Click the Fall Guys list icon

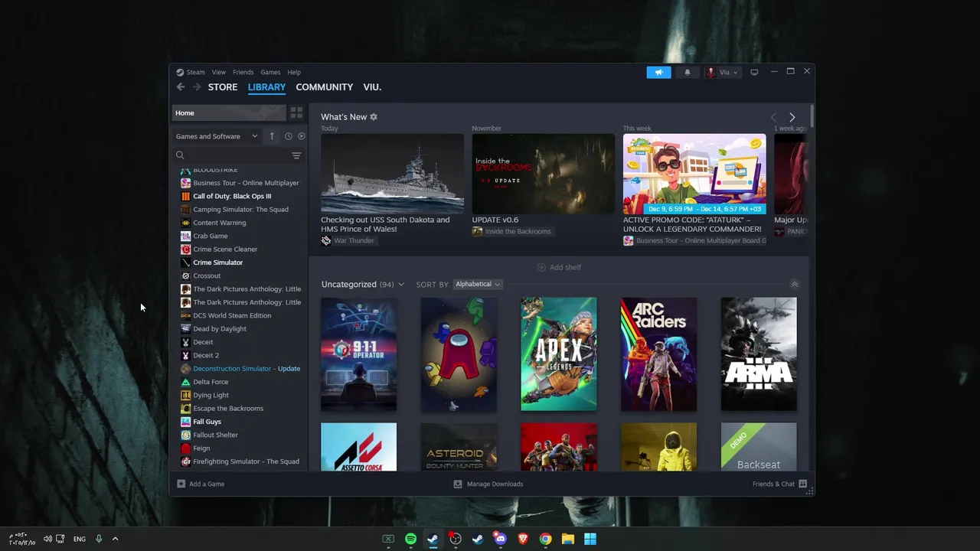click(x=185, y=422)
